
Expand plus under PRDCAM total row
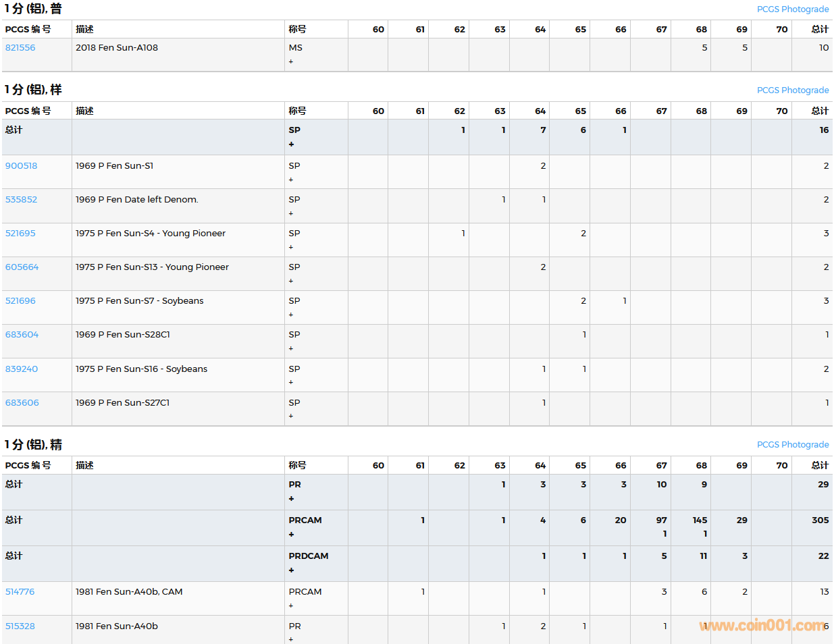(x=291, y=570)
